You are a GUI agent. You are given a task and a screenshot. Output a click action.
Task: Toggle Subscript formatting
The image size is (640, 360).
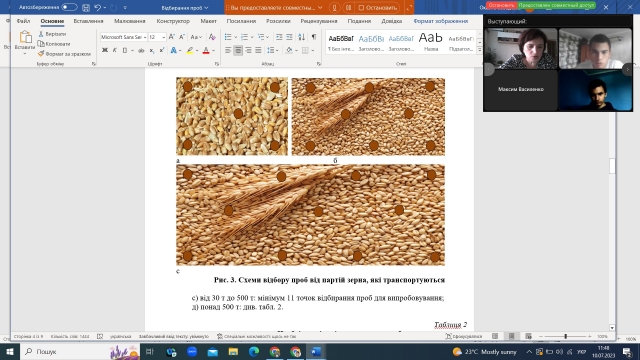pyautogui.click(x=151, y=50)
